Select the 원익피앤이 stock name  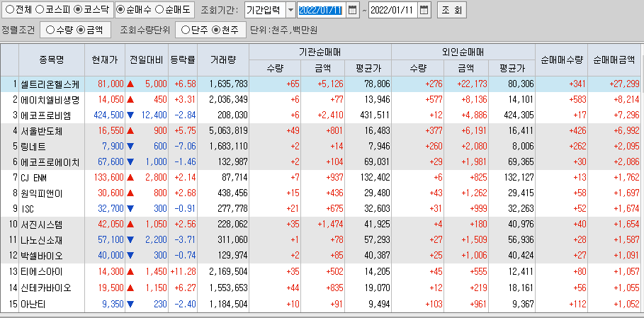[41, 193]
